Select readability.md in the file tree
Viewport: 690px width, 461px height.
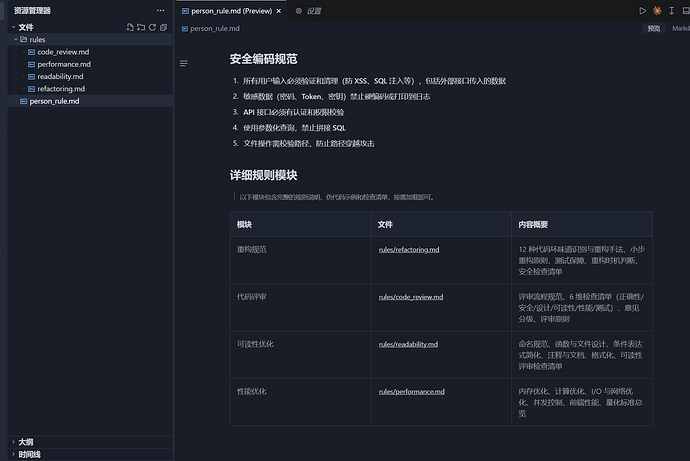60,76
